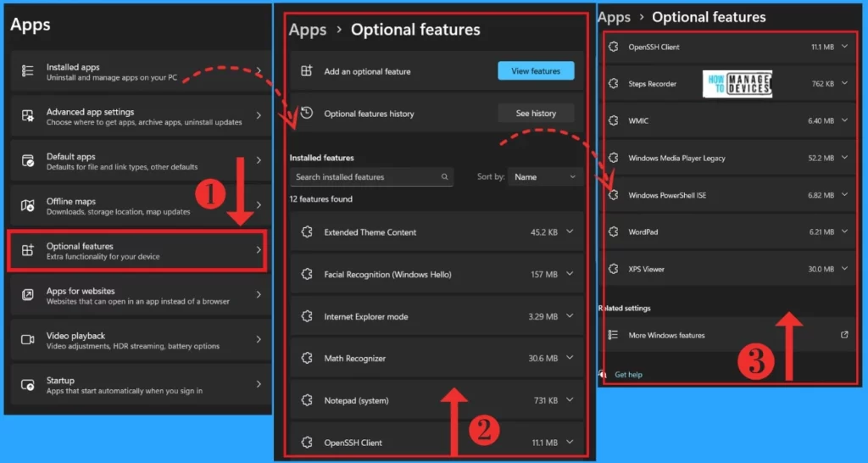
Task: Click the Apps breadcrumb in the right panel
Action: click(x=614, y=17)
